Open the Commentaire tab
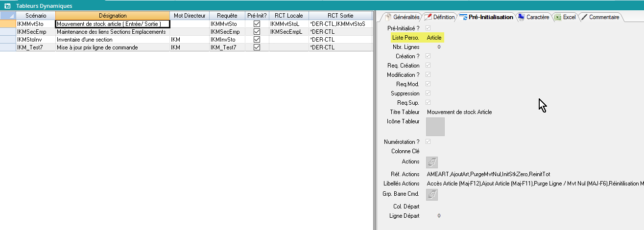Image resolution: width=644 pixels, height=230 pixels. pyautogui.click(x=600, y=17)
